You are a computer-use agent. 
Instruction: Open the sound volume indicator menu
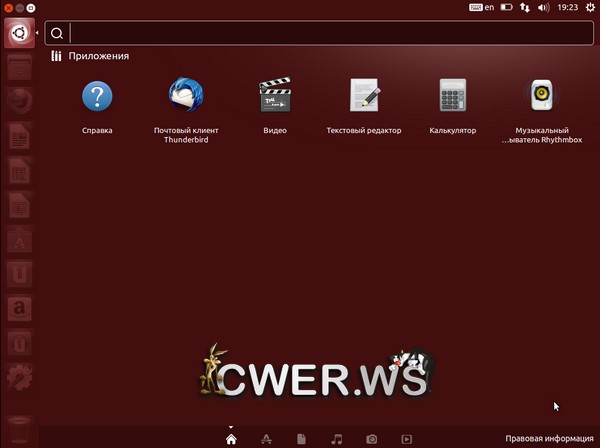[543, 7]
